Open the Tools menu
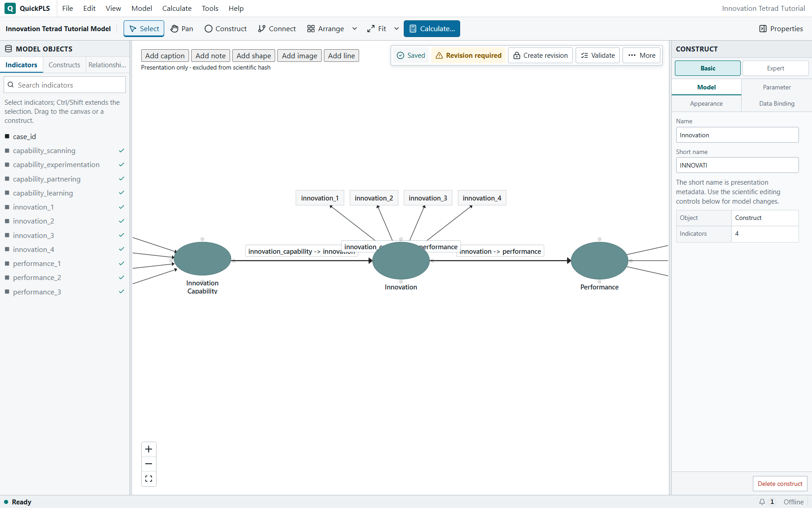The width and height of the screenshot is (812, 508). pyautogui.click(x=210, y=8)
